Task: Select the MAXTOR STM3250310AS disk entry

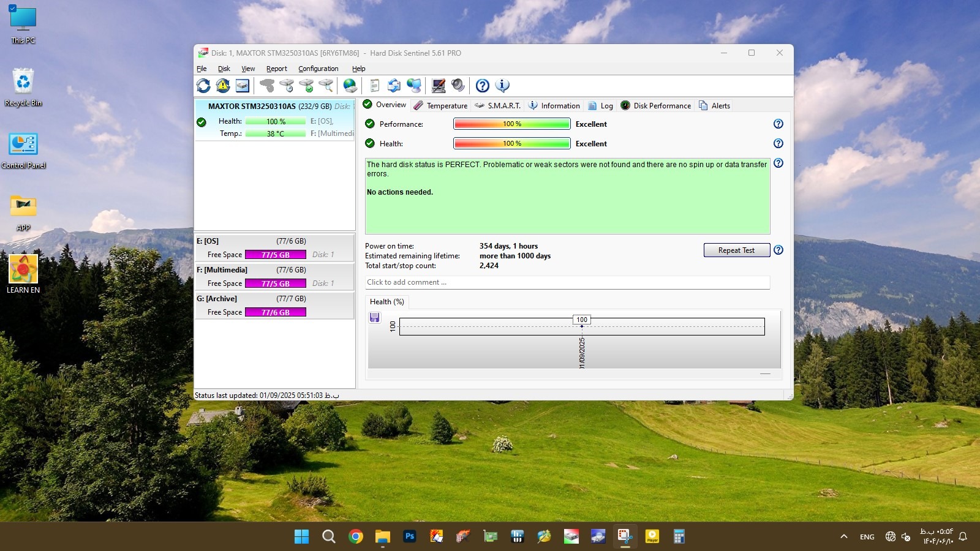Action: pos(274,120)
